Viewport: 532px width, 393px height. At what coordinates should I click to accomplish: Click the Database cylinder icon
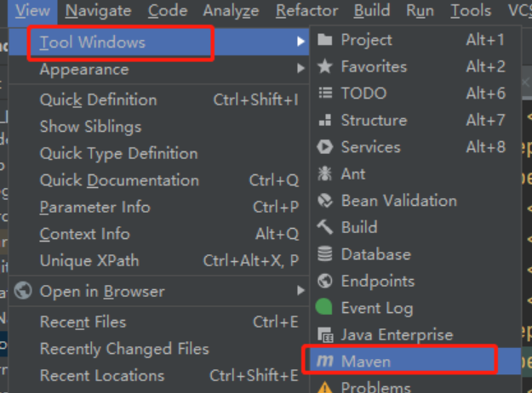(324, 254)
